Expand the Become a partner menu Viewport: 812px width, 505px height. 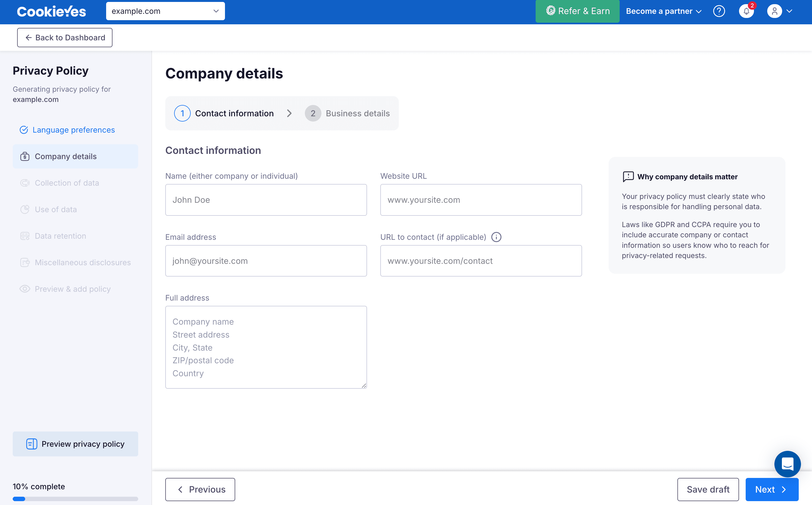coord(663,11)
